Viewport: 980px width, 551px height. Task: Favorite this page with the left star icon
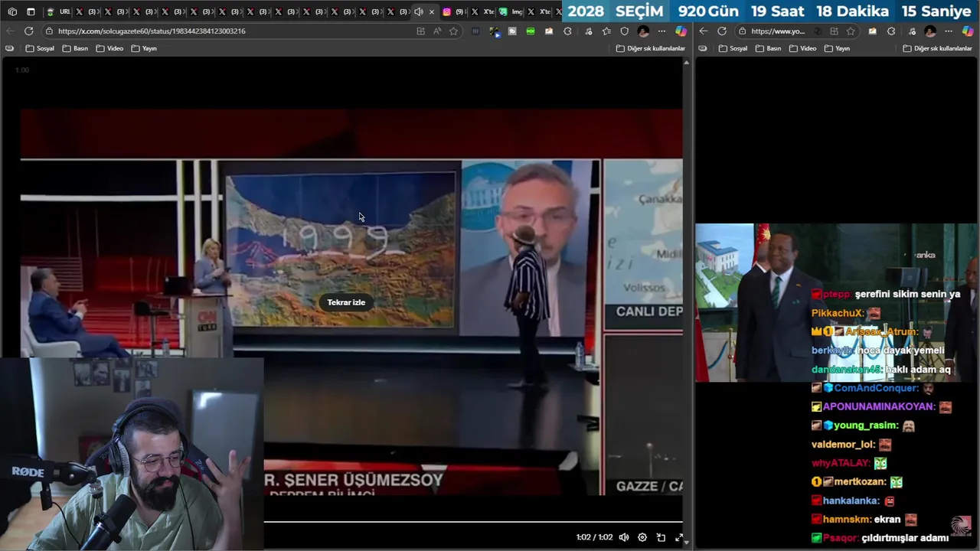point(453,31)
